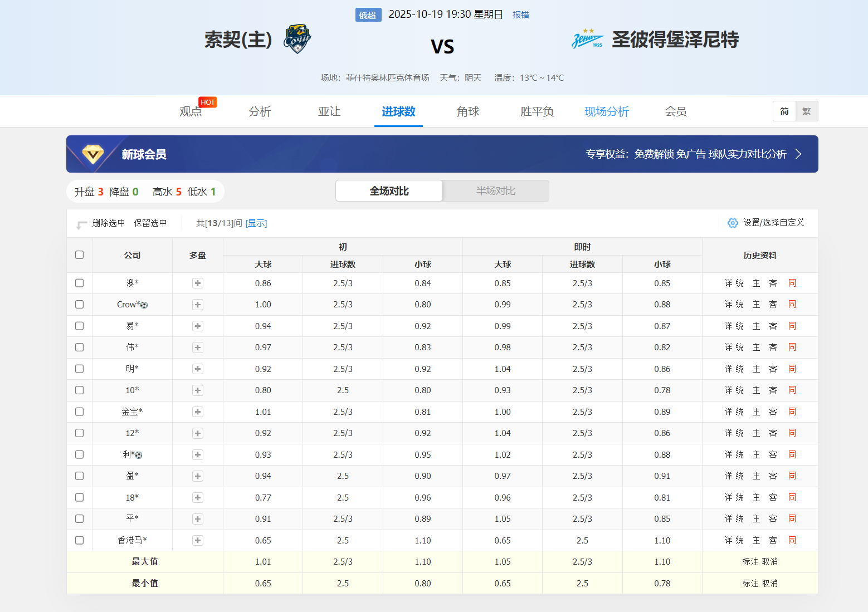
Task: Check the 香港马* row checkbox
Action: tap(79, 540)
